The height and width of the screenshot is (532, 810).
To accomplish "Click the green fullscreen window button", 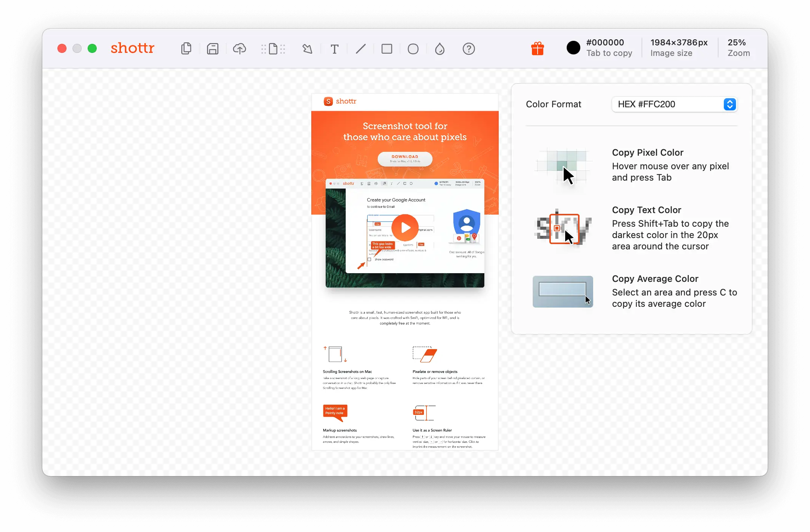I will (x=92, y=48).
